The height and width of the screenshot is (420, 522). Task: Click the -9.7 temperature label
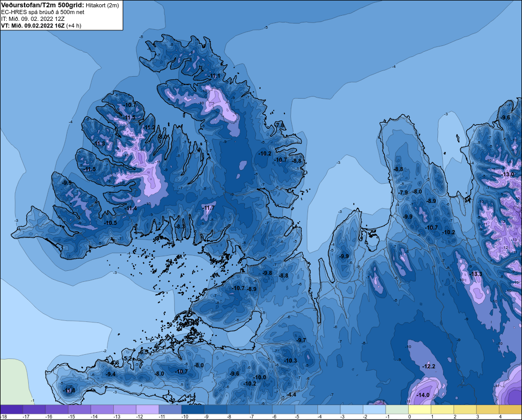(x=301, y=340)
